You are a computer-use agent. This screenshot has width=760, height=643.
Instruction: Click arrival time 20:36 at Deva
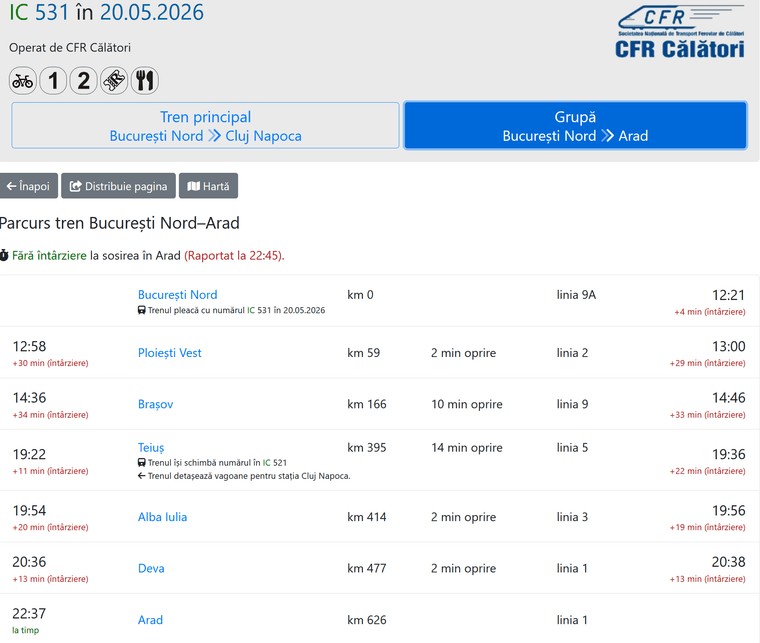pos(29,562)
